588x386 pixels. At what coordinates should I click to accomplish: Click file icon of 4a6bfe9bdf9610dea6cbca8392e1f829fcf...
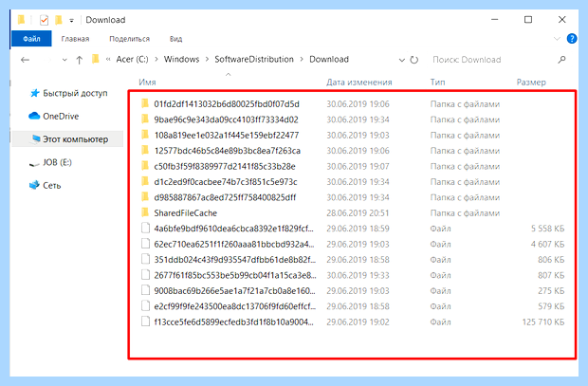point(145,228)
